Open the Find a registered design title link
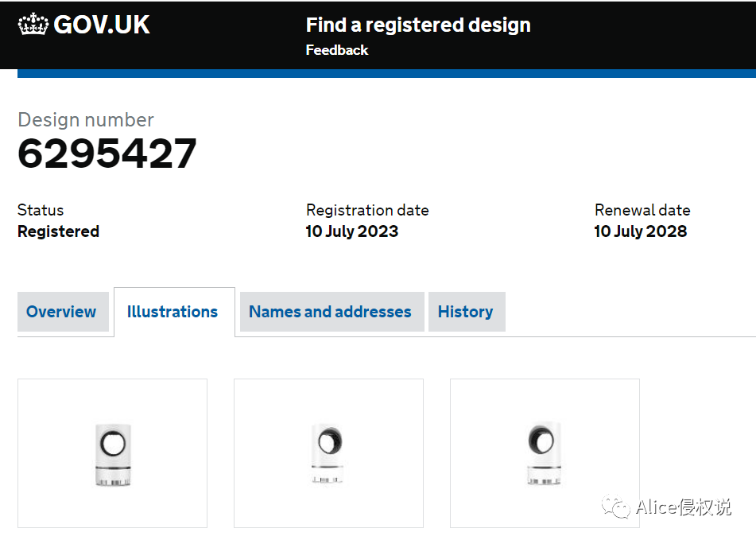The image size is (756, 540). pyautogui.click(x=418, y=25)
